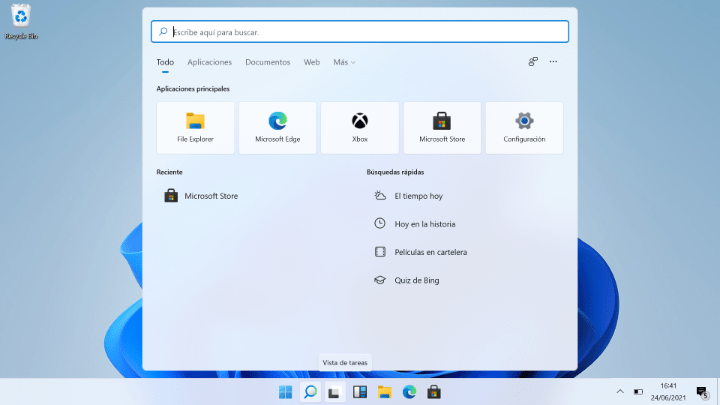Click the search box Escribe aquí para buscar
Image resolution: width=720 pixels, height=405 pixels.
click(x=360, y=32)
